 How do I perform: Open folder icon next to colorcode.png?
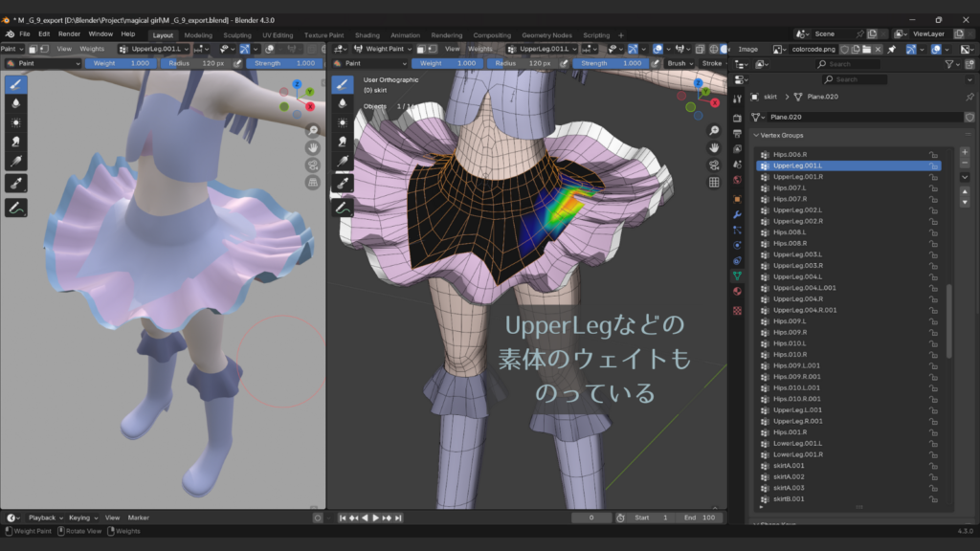click(866, 49)
